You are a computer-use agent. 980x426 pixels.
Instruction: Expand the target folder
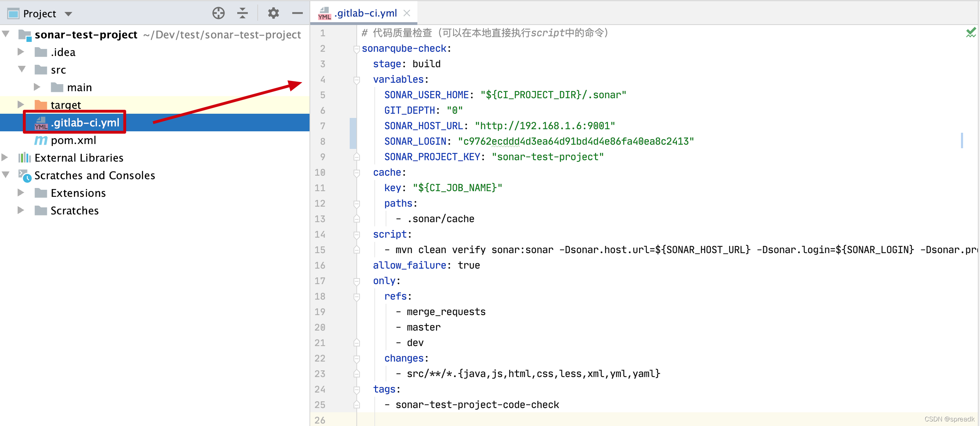[x=21, y=105]
